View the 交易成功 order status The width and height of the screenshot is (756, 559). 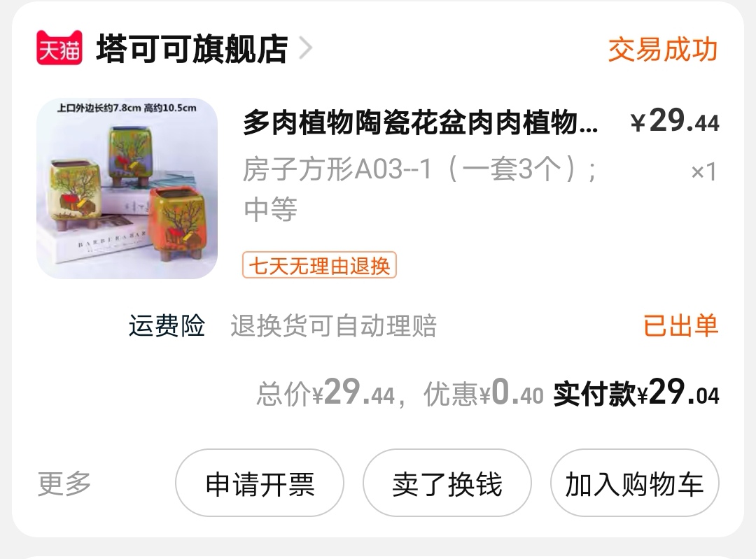tap(662, 49)
